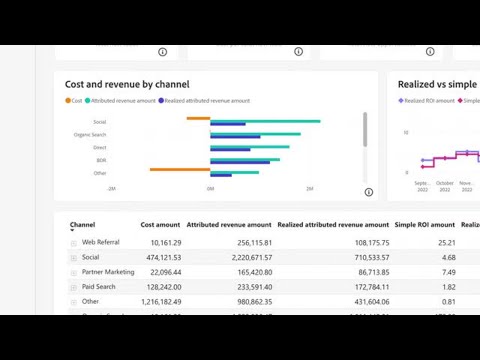480x360 pixels.
Task: Click the Realized vs simple chart title
Action: 437,84
